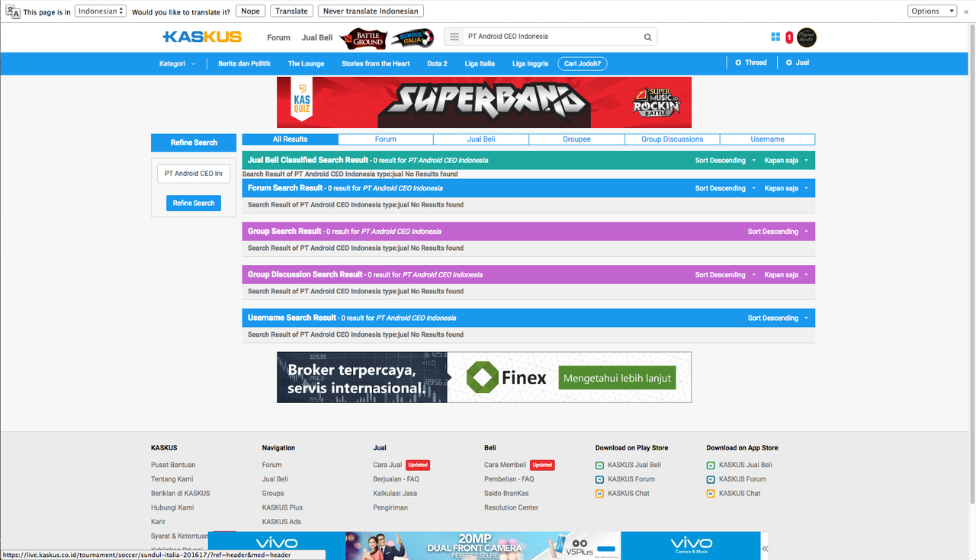Go to The Lounge
The height and width of the screenshot is (560, 976).
(x=306, y=64)
